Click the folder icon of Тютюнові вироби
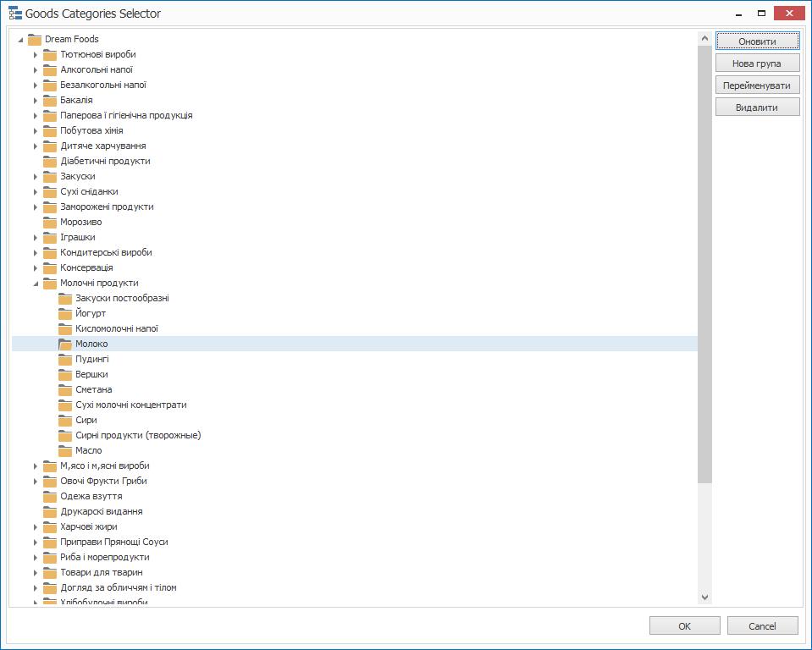 click(x=50, y=55)
